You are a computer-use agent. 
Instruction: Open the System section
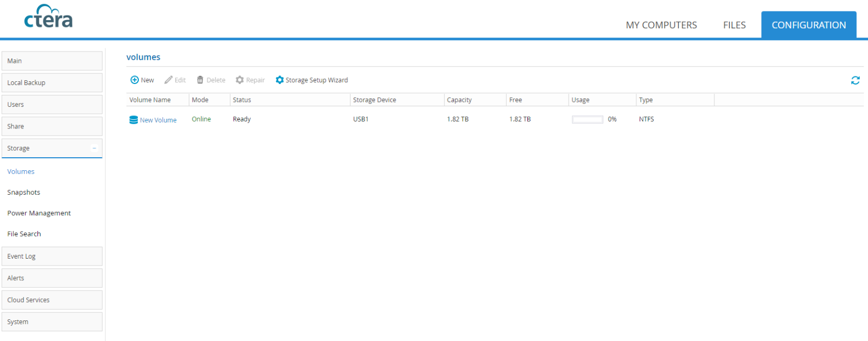(52, 321)
